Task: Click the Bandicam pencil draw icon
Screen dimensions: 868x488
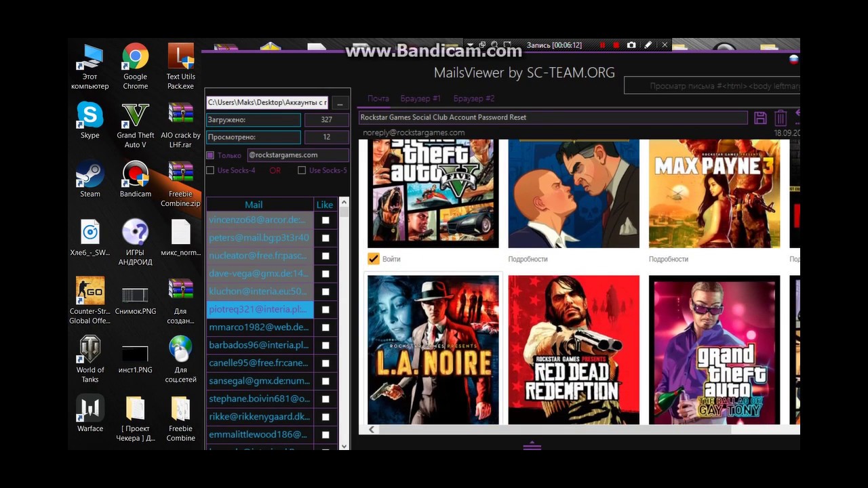Action: [648, 45]
